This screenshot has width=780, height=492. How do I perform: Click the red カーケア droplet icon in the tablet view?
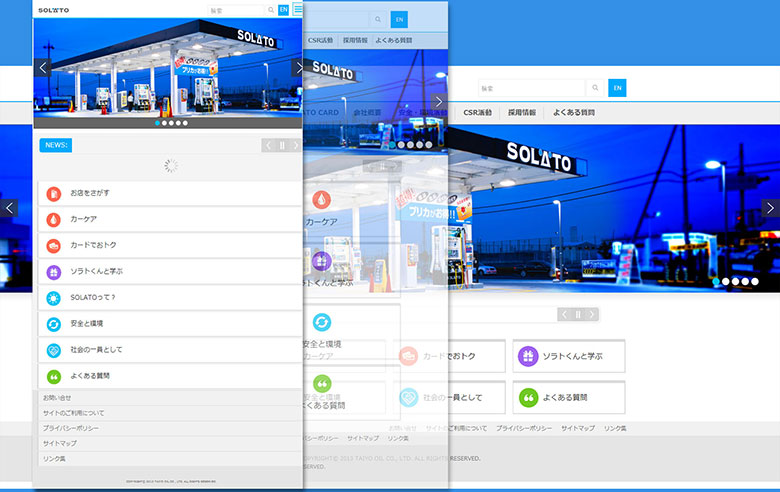pos(322,199)
